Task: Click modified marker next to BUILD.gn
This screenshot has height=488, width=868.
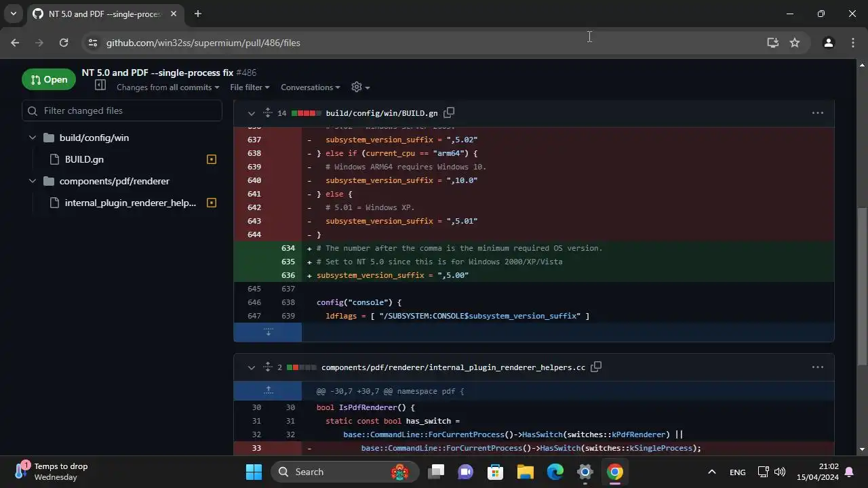Action: (211, 159)
